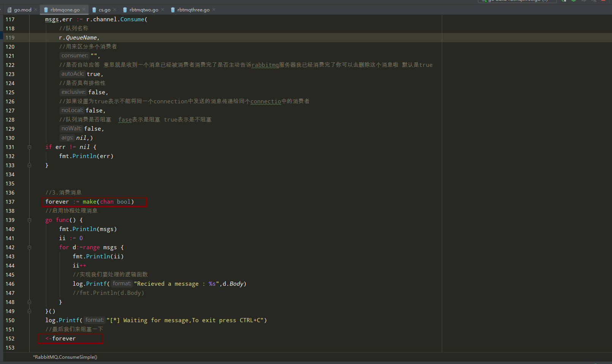
Task: Click fmt.Println(msgs) on line 140
Action: coord(88,229)
